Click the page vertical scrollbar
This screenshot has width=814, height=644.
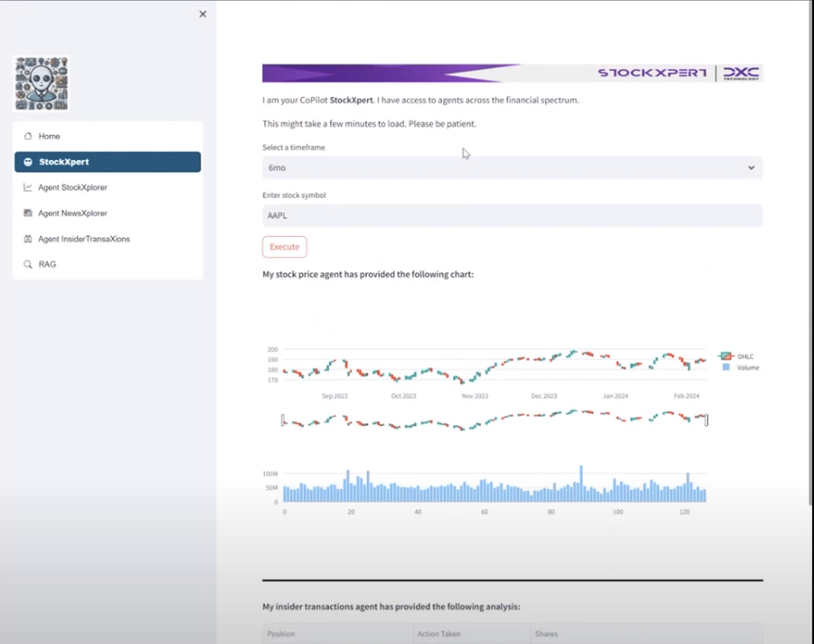point(810,252)
